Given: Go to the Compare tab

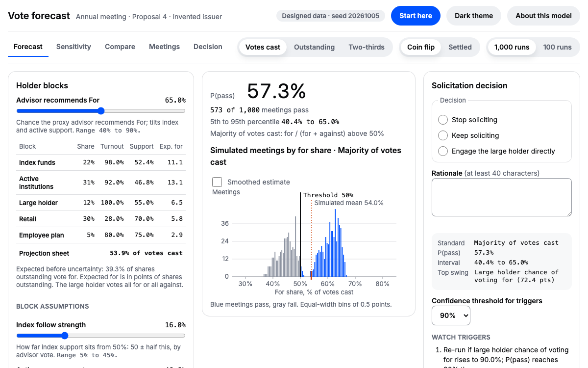Looking at the screenshot, I should (x=120, y=47).
